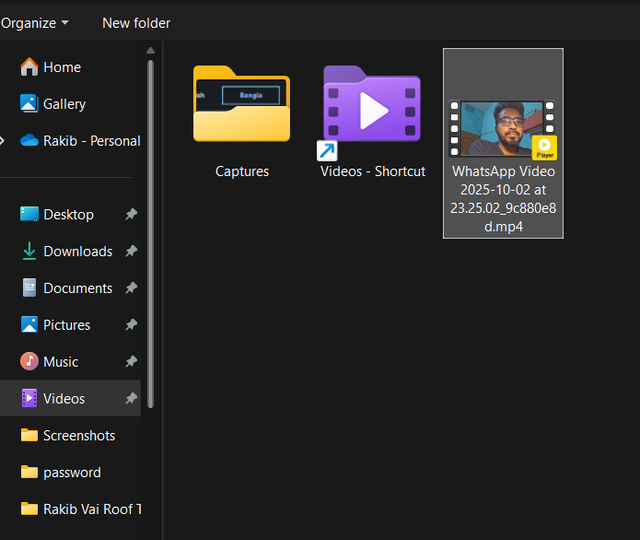This screenshot has width=640, height=540.
Task: Click the navigation pane scrollbar
Action: 151,230
